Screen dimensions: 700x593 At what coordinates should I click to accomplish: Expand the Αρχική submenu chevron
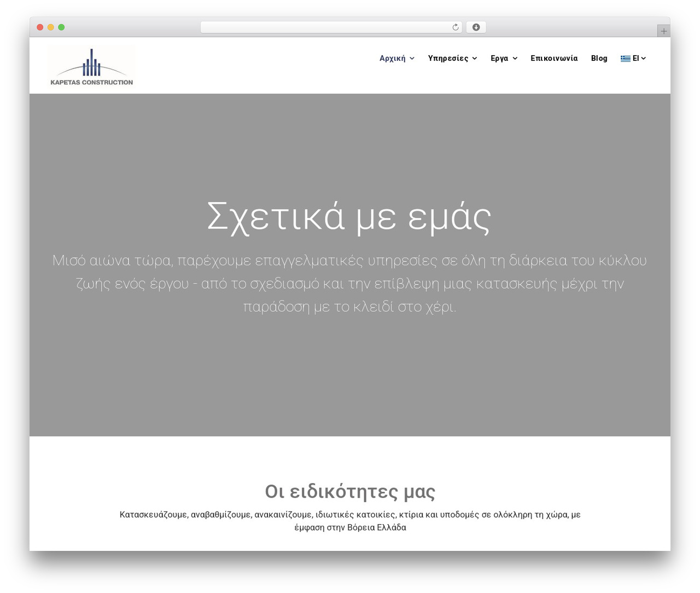pyautogui.click(x=412, y=59)
